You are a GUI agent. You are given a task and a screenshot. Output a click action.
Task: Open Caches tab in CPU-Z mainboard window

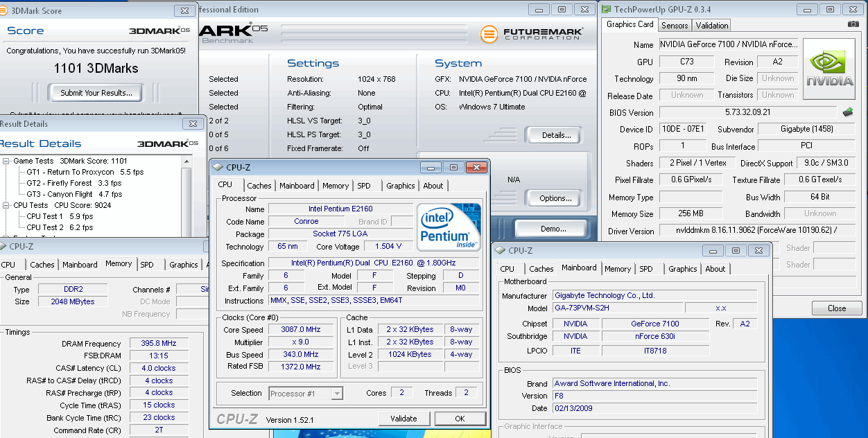pyautogui.click(x=541, y=269)
